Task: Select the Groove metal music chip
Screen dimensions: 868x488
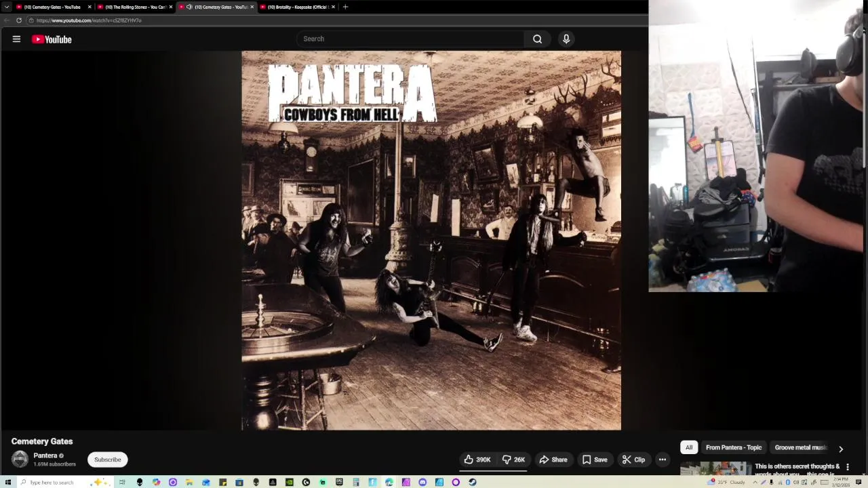Action: coord(801,447)
